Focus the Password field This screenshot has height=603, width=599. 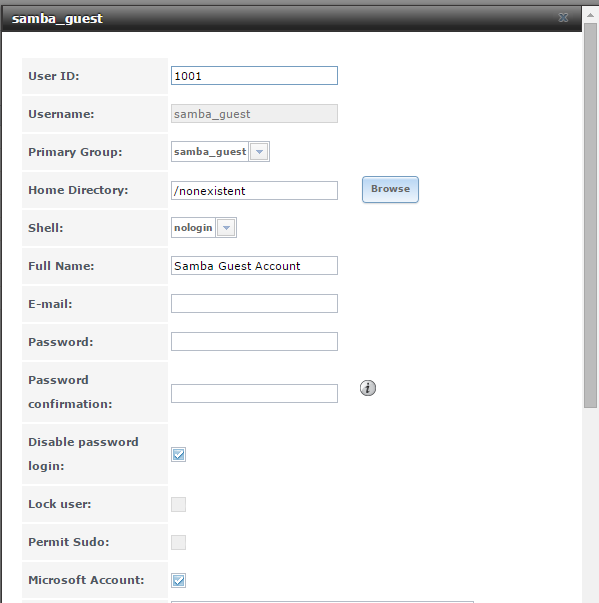254,341
